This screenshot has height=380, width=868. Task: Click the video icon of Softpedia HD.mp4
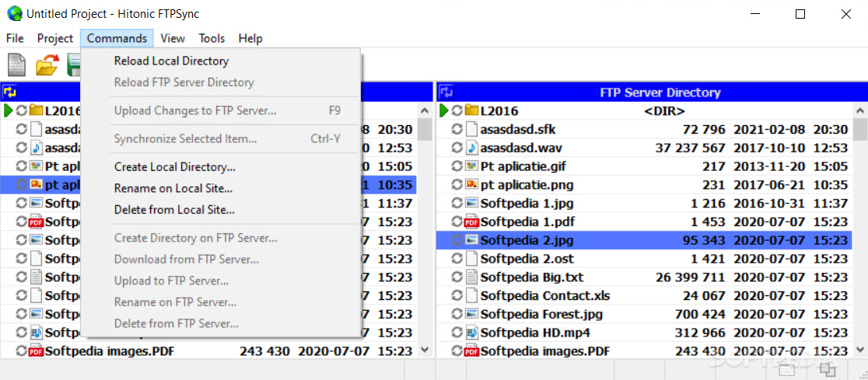(x=471, y=333)
